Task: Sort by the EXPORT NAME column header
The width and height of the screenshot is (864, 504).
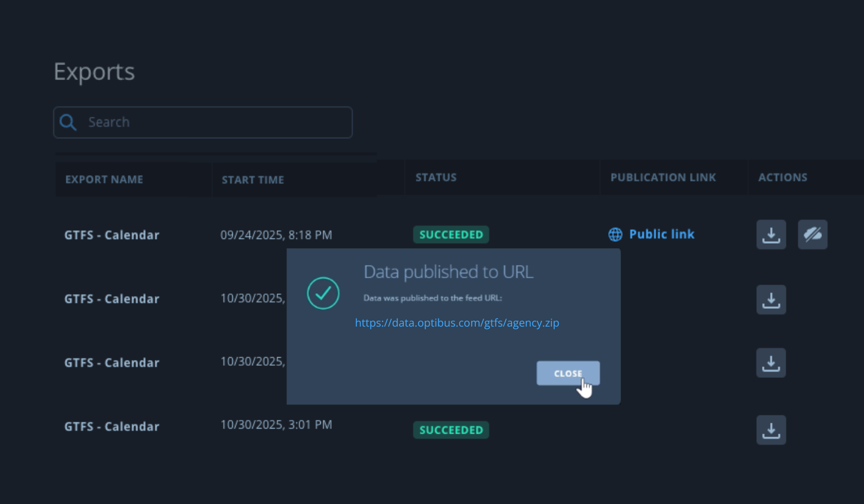Action: pyautogui.click(x=104, y=179)
